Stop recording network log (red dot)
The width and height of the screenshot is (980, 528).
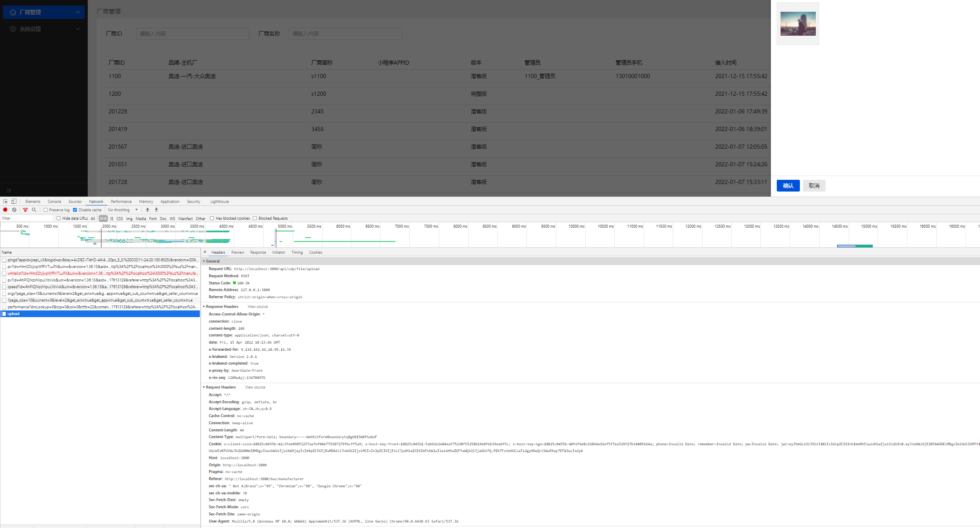pyautogui.click(x=5, y=210)
